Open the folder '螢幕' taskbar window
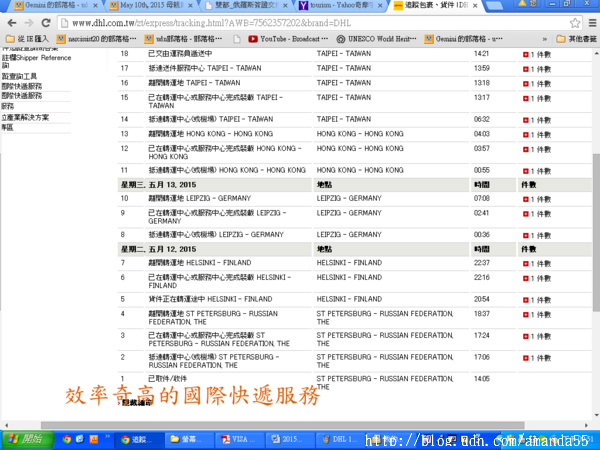 (189, 440)
